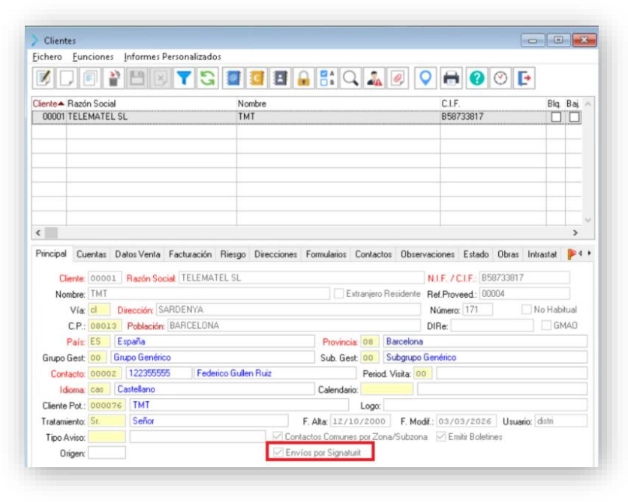
Task: Click the green refresh arrows icon
Action: click(207, 78)
